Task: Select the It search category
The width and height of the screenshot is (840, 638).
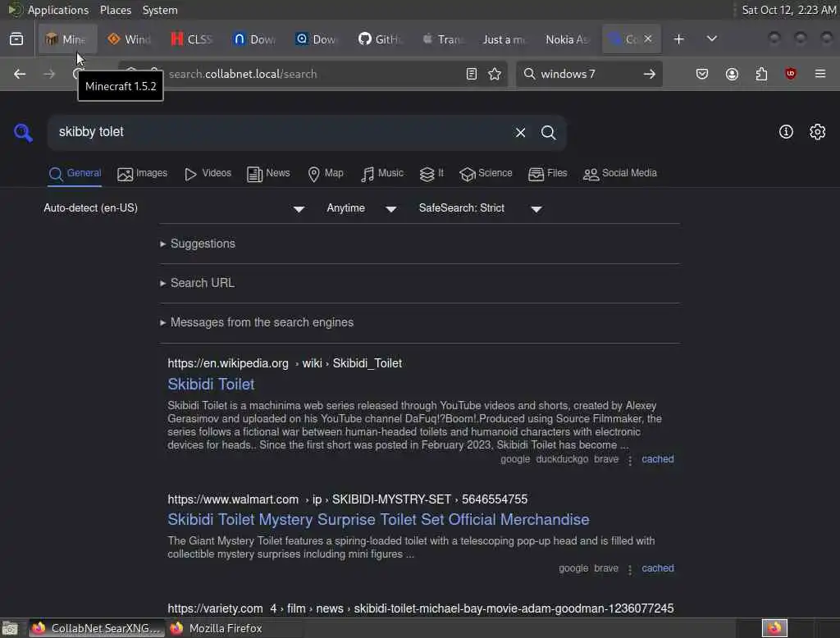Action: (431, 174)
